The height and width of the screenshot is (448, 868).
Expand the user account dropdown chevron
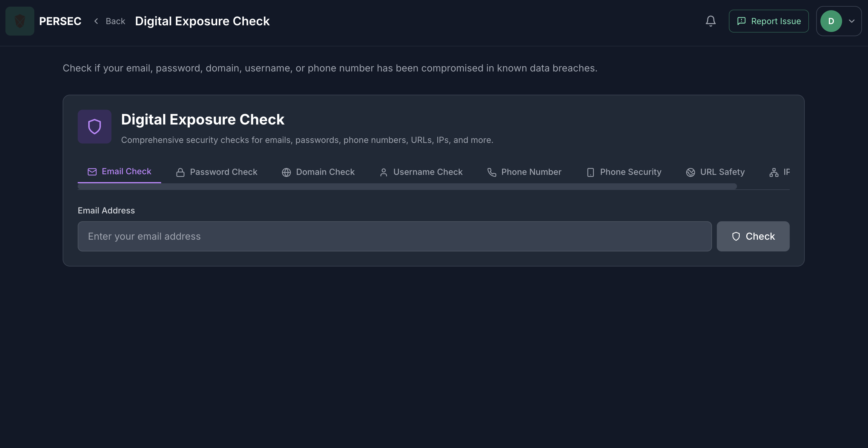coord(852,21)
